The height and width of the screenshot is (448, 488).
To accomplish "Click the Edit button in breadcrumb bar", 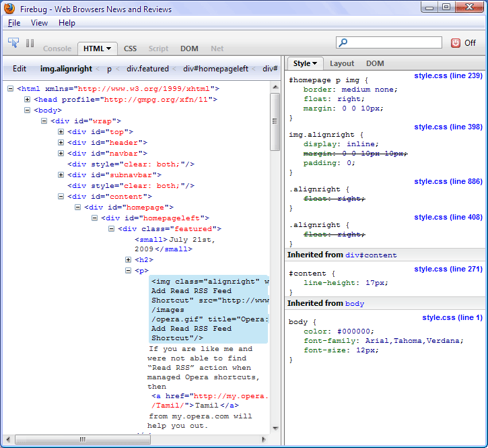I will pyautogui.click(x=20, y=69).
